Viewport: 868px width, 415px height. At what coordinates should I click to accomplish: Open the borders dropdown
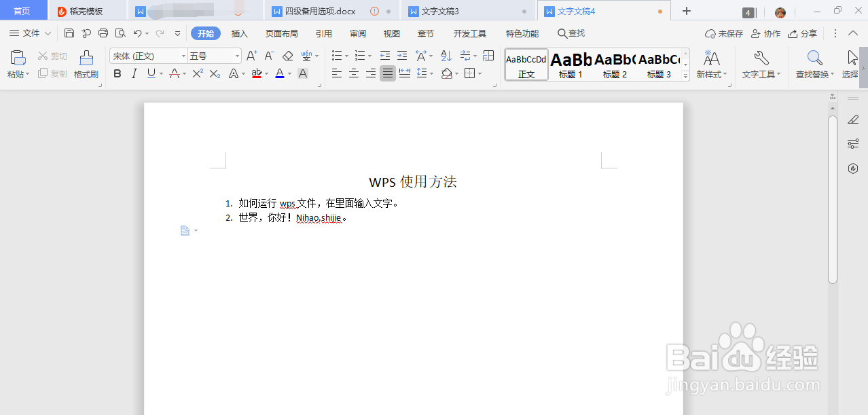pyautogui.click(x=480, y=73)
